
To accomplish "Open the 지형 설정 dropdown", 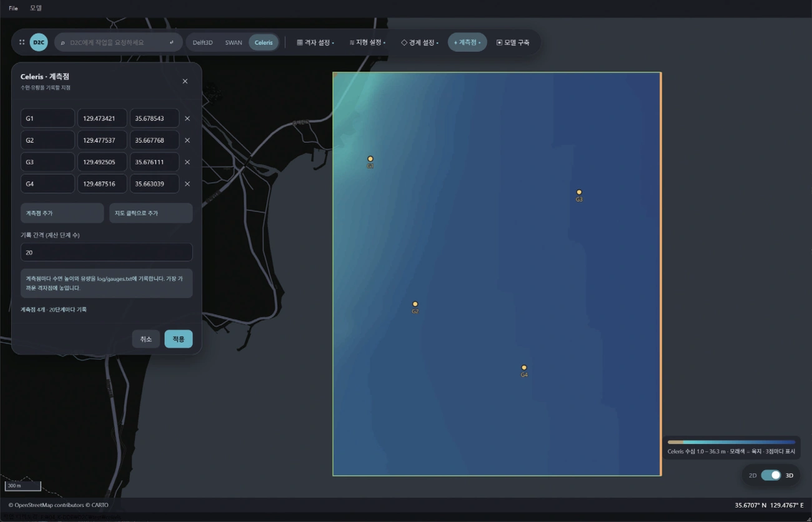I will click(x=367, y=42).
